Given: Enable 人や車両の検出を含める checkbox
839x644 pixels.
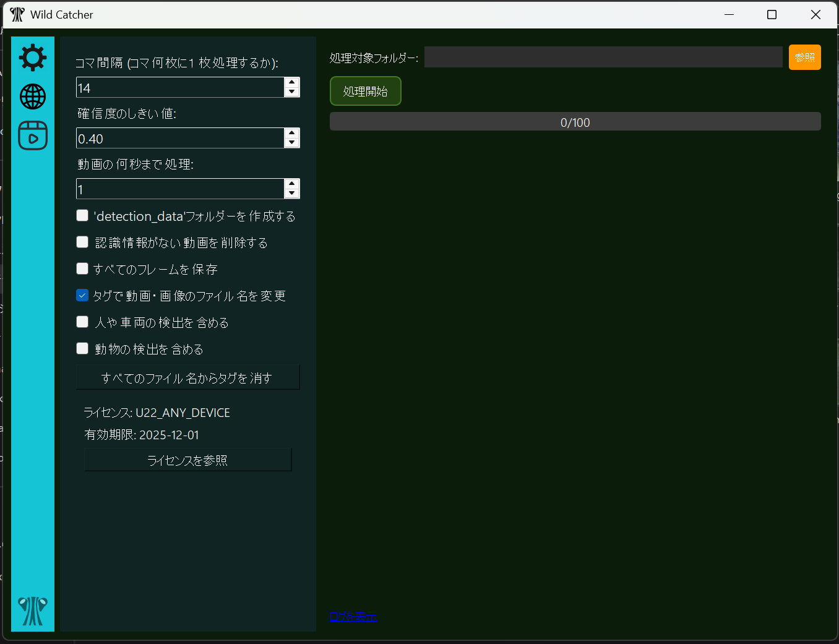Looking at the screenshot, I should [82, 322].
